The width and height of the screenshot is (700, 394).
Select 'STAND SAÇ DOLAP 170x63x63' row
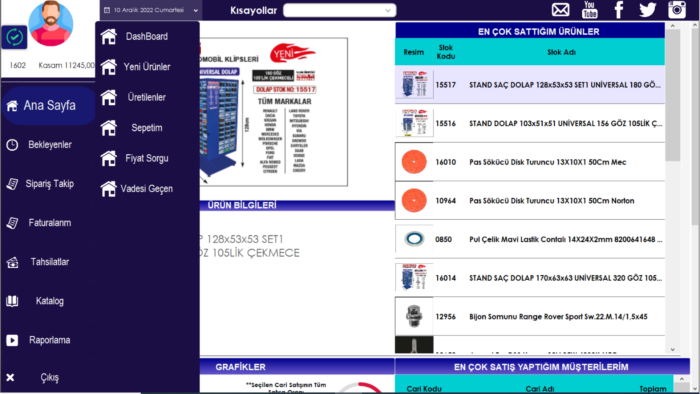pyautogui.click(x=530, y=278)
